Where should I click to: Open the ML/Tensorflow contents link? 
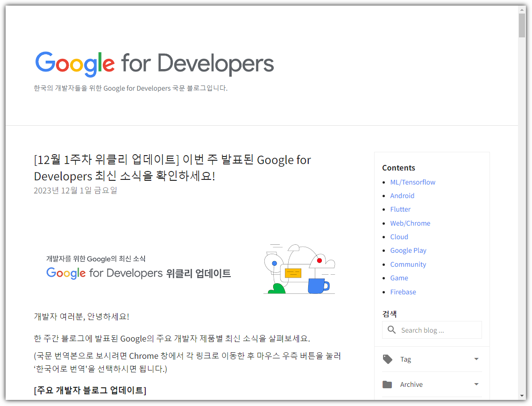[x=412, y=182]
